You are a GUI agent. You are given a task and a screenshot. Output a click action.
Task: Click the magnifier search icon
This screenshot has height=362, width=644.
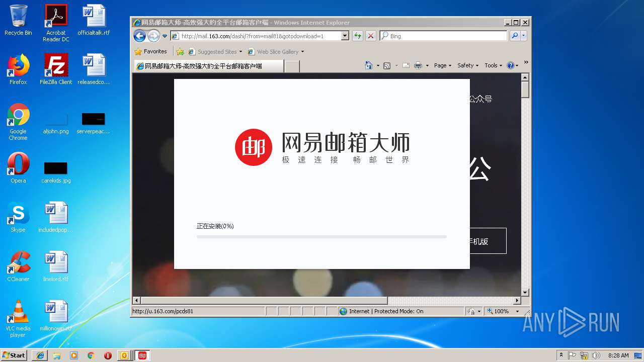(514, 36)
